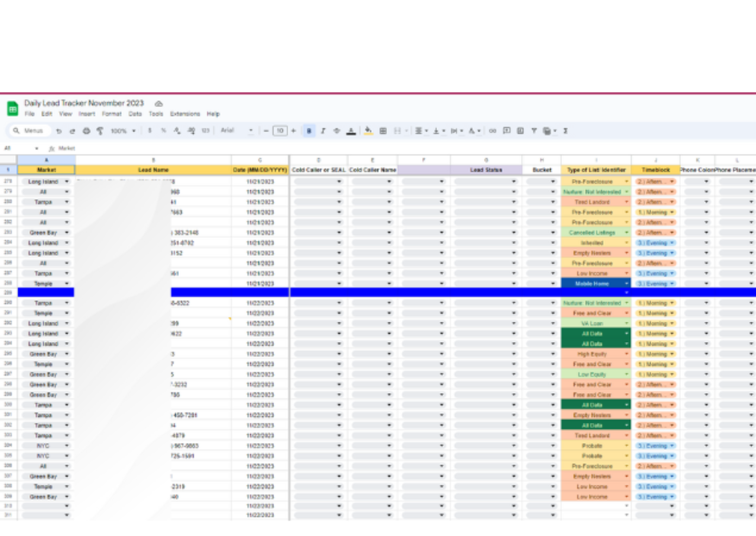Increase the font size
This screenshot has width=756, height=536.
coord(294,131)
